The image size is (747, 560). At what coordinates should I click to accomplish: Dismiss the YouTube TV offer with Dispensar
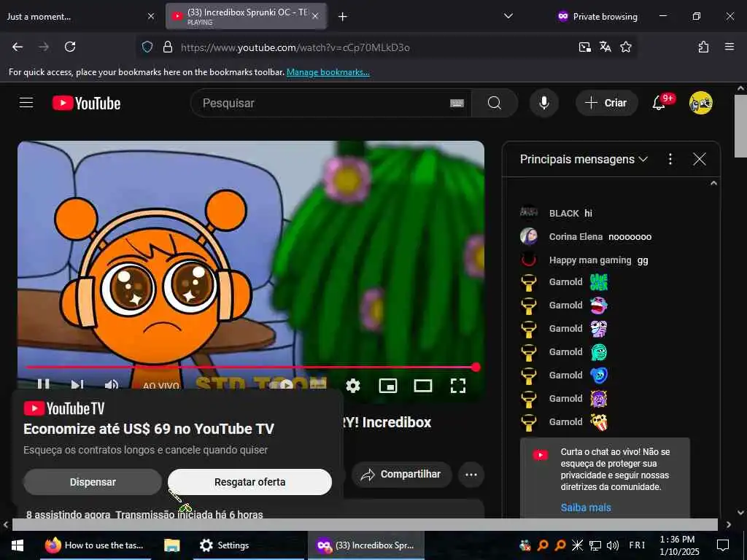(x=93, y=482)
